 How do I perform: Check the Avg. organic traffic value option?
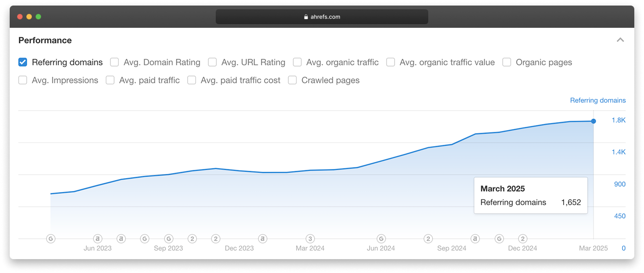(x=391, y=62)
